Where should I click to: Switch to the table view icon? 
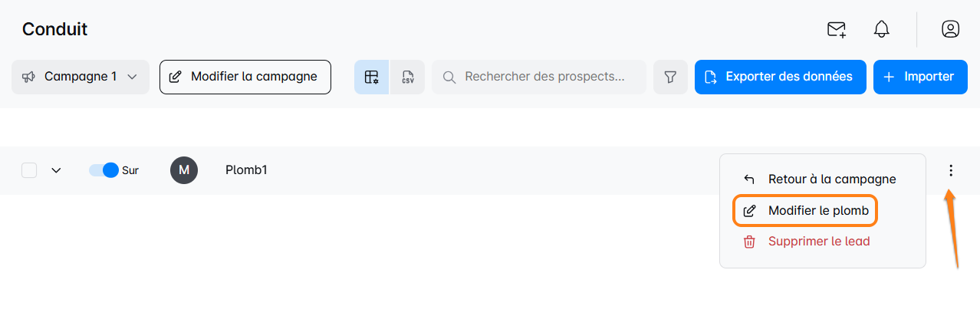[x=372, y=77]
